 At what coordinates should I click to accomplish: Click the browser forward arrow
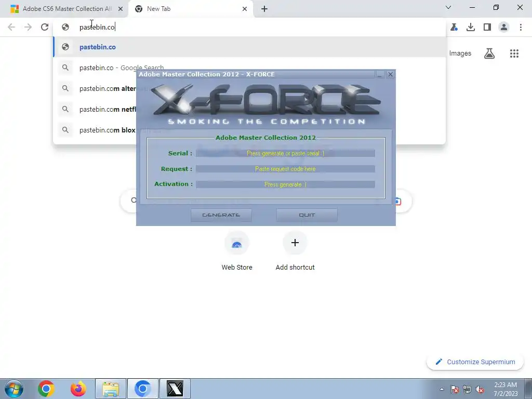(x=28, y=27)
